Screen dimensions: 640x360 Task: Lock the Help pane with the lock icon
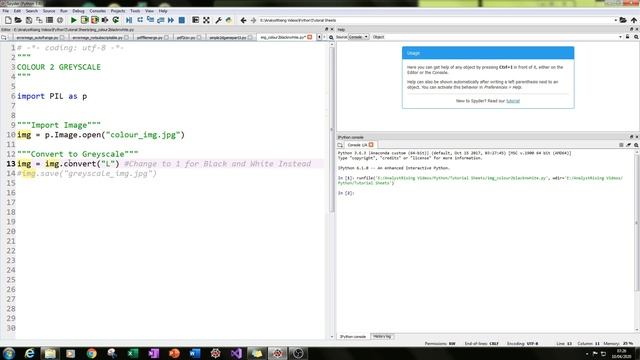point(627,37)
